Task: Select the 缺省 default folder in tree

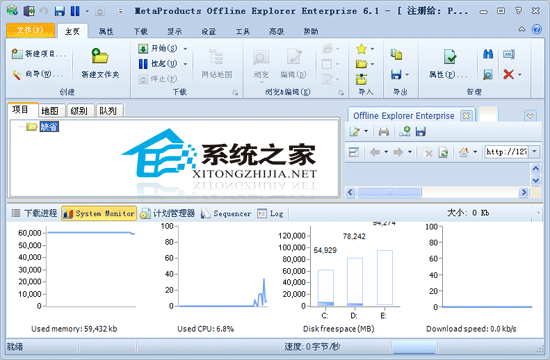Action: click(49, 127)
